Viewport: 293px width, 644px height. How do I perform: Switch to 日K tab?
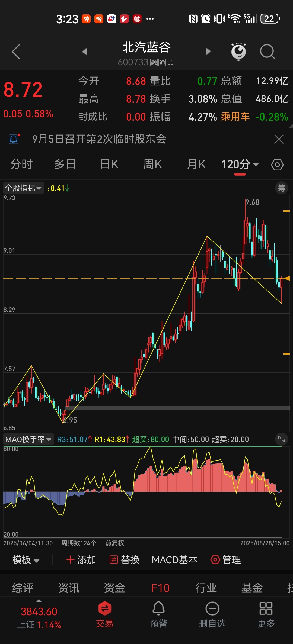tap(109, 164)
